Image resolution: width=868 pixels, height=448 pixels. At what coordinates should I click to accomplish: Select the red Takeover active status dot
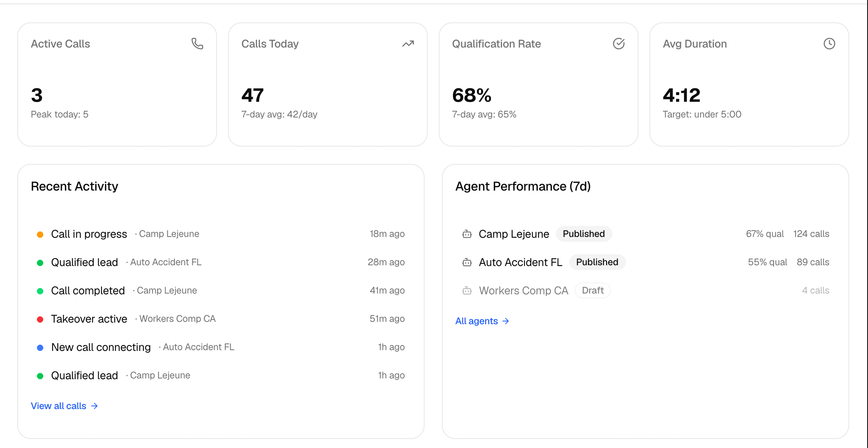point(40,319)
